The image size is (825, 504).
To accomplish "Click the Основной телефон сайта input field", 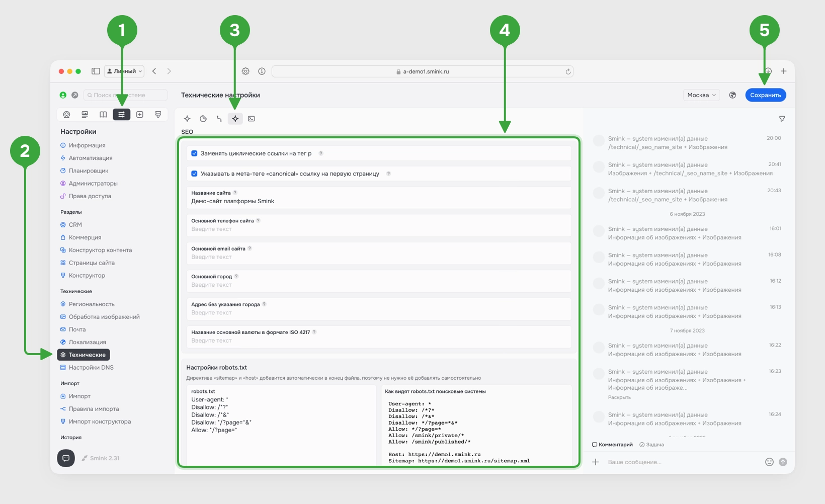I will tap(380, 229).
